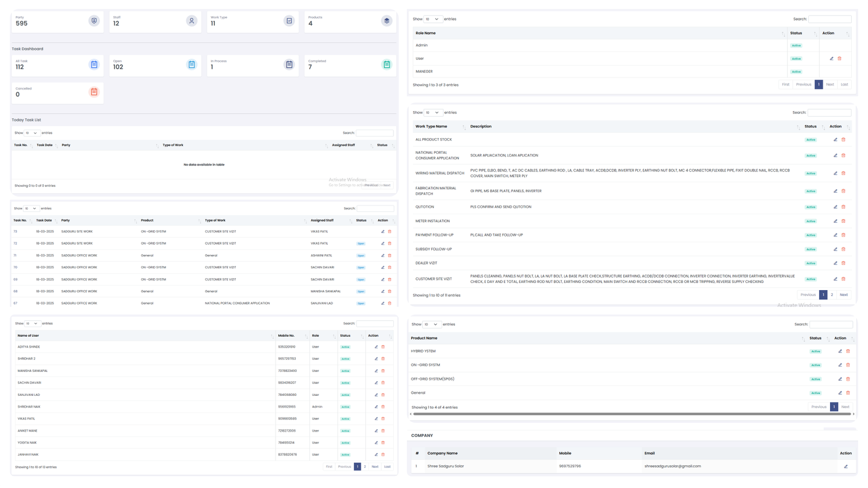Focus the Search box in the users table
Image resolution: width=868 pixels, height=488 pixels.
(374, 324)
